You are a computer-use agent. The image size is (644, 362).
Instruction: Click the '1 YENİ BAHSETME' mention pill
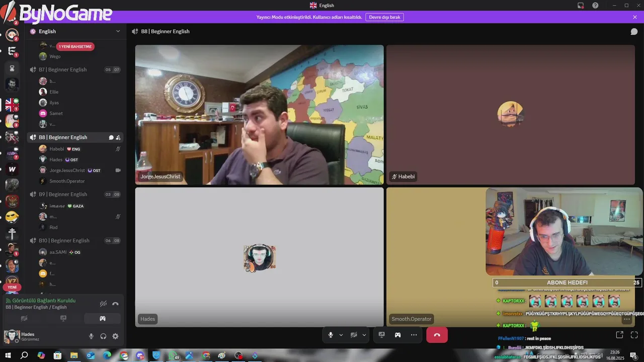pos(75,46)
